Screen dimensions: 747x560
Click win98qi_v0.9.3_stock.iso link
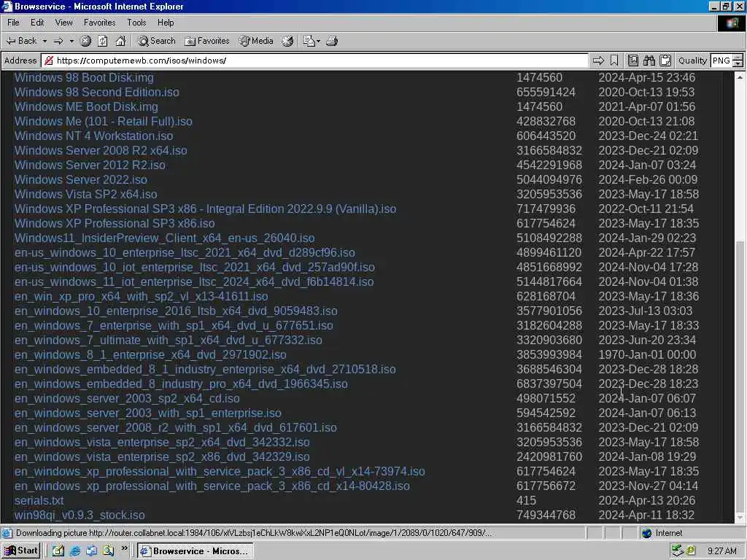click(80, 516)
